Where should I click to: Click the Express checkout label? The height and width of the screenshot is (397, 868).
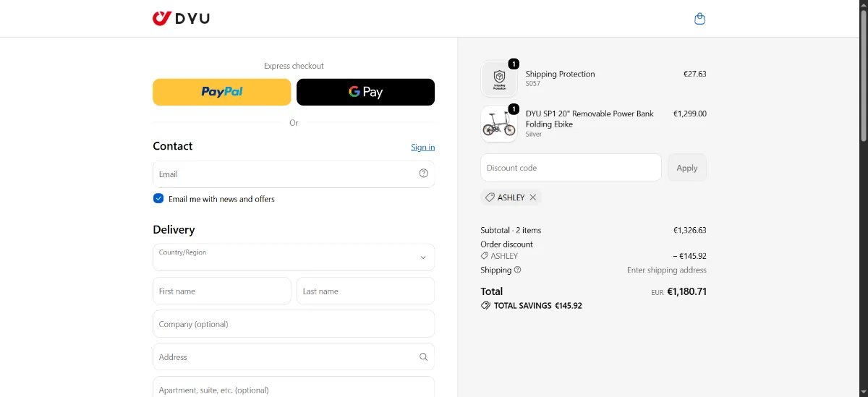point(294,66)
